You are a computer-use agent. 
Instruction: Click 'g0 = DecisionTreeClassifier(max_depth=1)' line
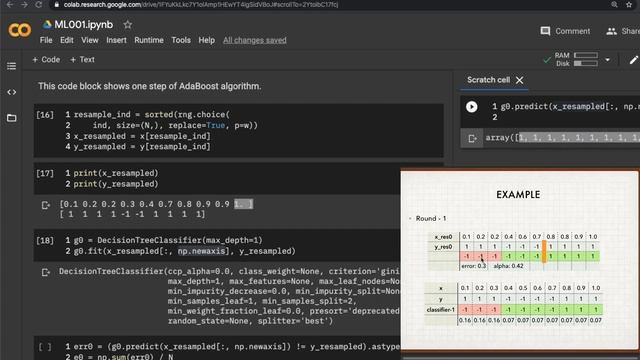(168, 240)
